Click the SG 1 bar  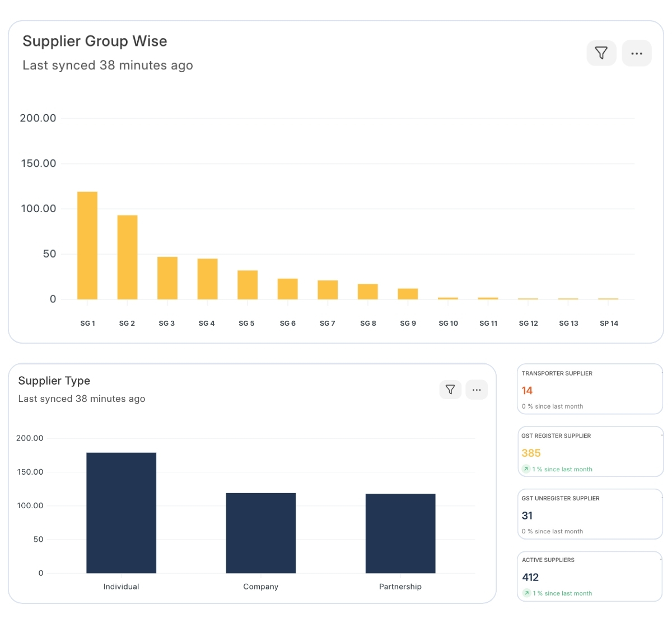tap(87, 245)
